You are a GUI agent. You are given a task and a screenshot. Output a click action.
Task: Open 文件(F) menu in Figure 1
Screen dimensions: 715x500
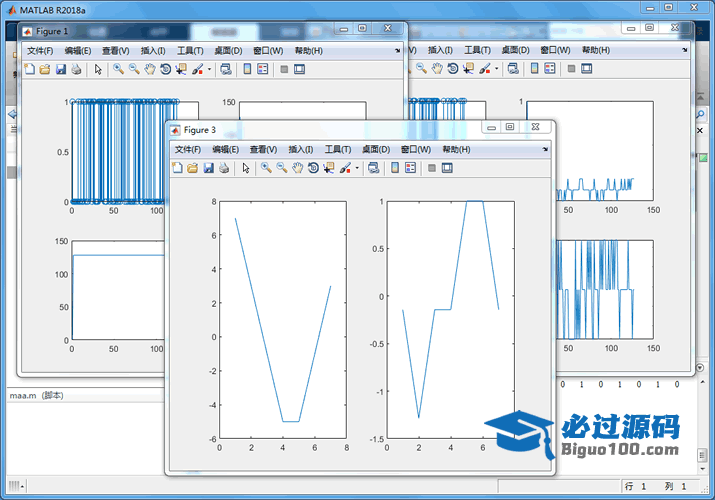coord(39,50)
